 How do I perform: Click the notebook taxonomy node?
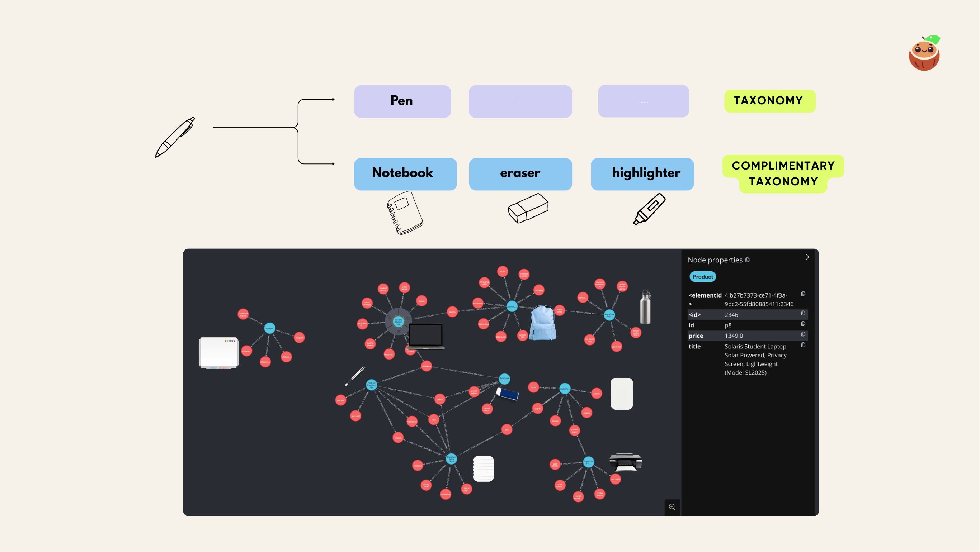(x=427, y=365)
